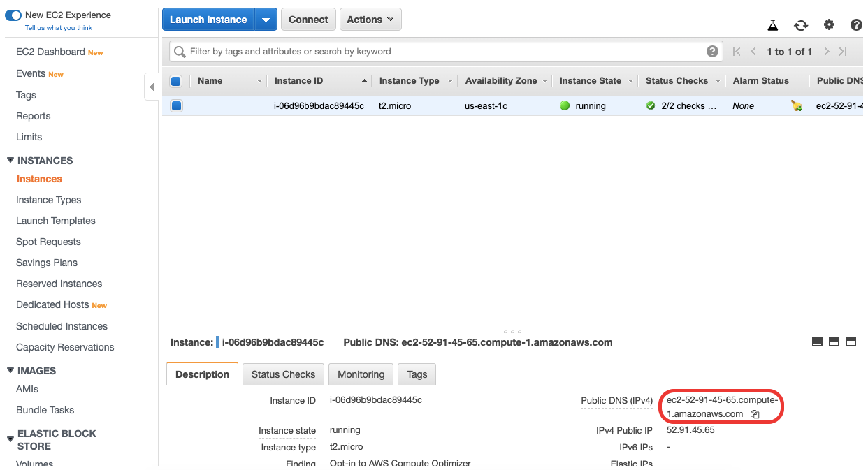This screenshot has height=470, width=868.
Task: Open Limits in sidebar
Action: [x=29, y=137]
